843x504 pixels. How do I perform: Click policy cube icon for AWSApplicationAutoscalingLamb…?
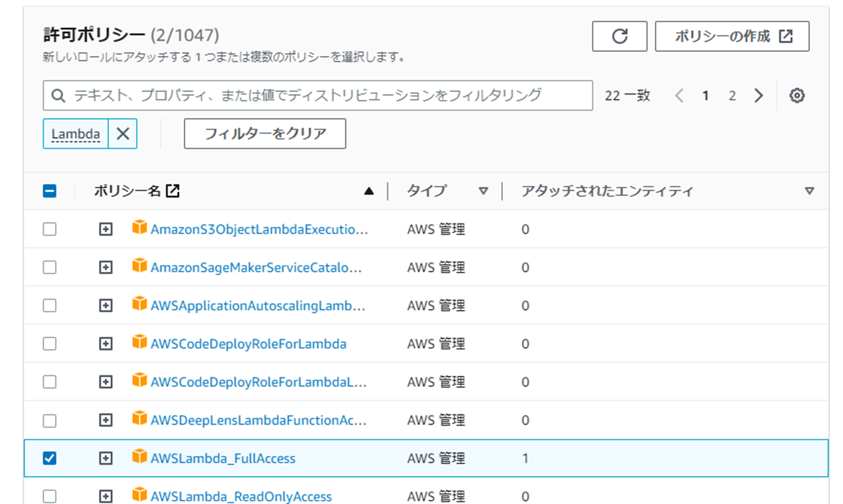pyautogui.click(x=140, y=304)
